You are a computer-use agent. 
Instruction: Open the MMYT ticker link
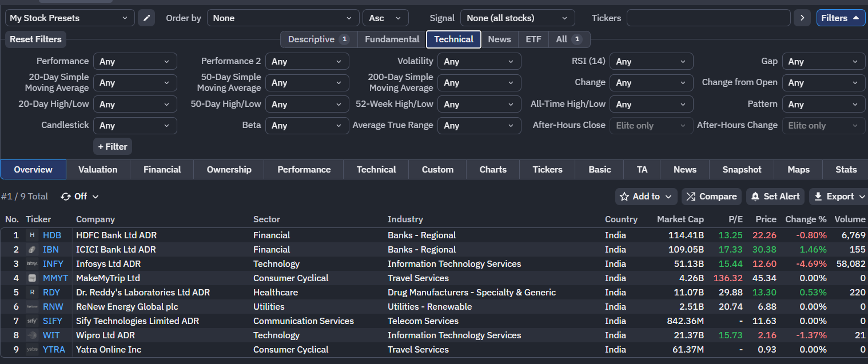55,278
